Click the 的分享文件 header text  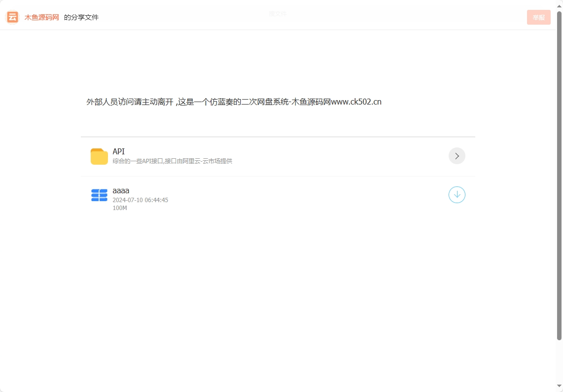(81, 17)
